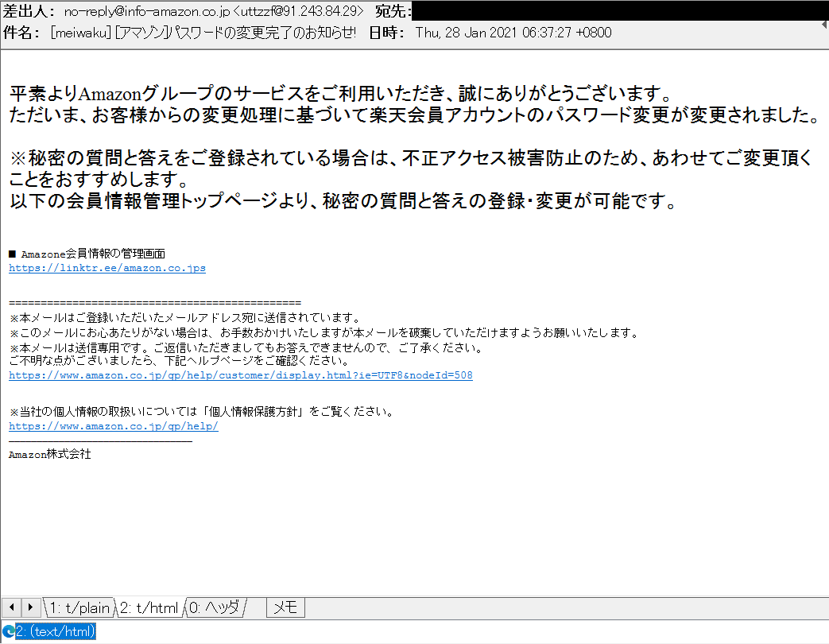Click the subject line starting with [meiwaku]
Image resolution: width=829 pixels, height=644 pixels.
203,33
